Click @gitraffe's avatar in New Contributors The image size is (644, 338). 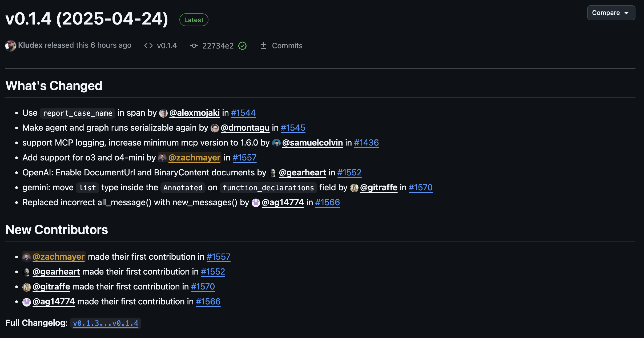26,287
